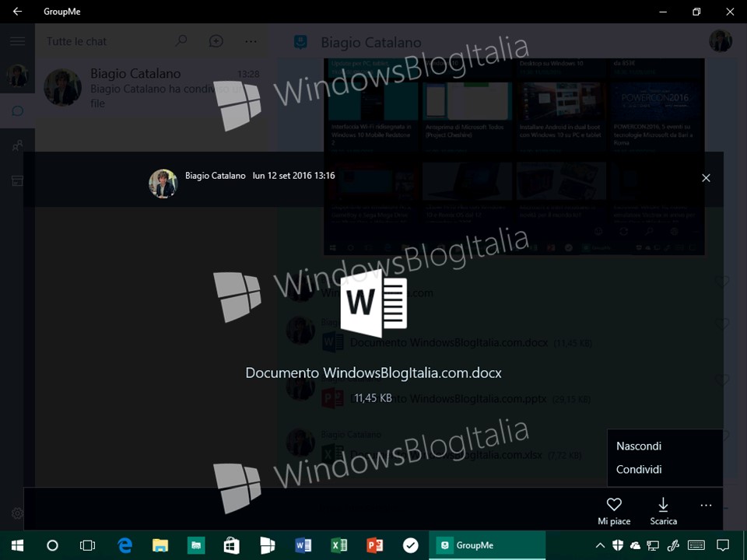This screenshot has height=560, width=747.
Task: Download the file with Scarica
Action: tap(663, 512)
